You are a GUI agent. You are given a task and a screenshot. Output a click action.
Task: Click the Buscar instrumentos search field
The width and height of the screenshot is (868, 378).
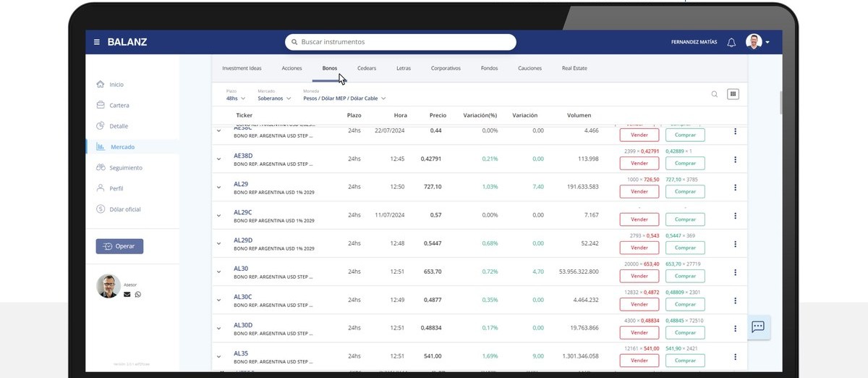point(401,42)
